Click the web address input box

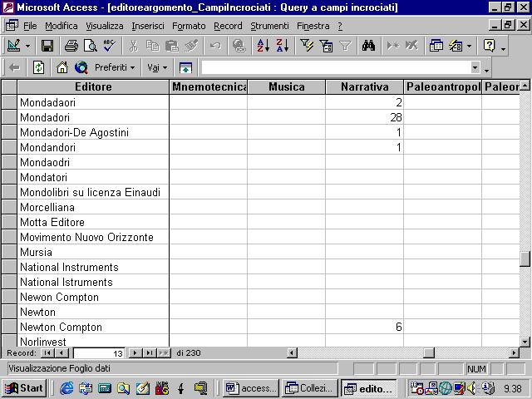[x=336, y=67]
